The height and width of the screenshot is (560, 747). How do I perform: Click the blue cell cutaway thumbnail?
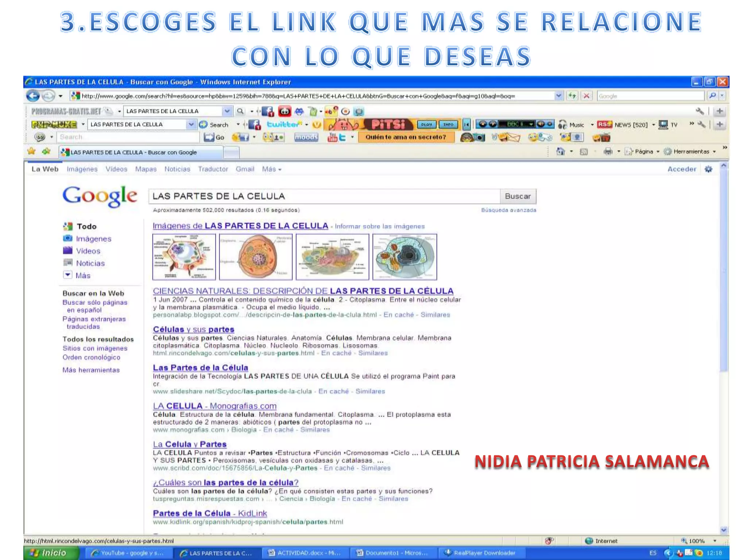coord(405,257)
